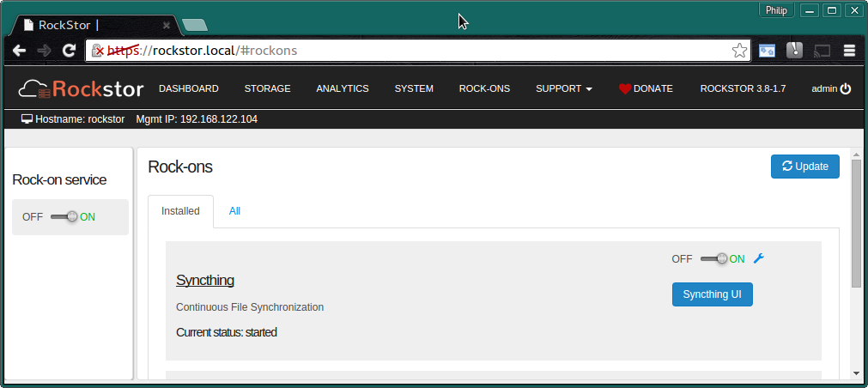Click the Rockstor logo
This screenshot has height=388, width=868.
(x=81, y=88)
